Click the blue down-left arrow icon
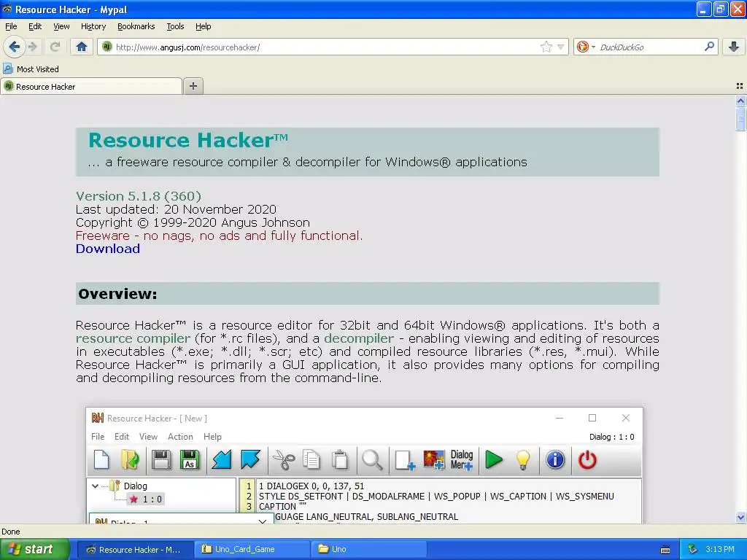 [x=222, y=460]
